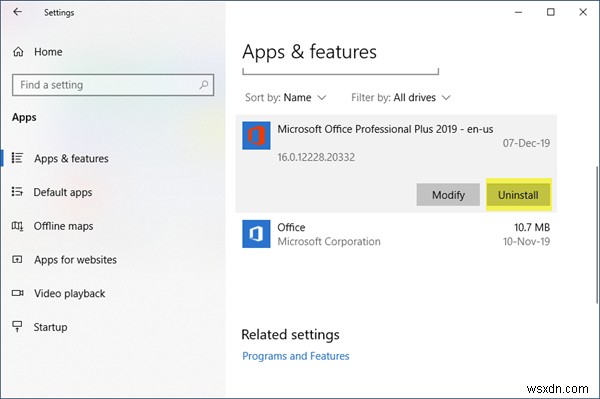The image size is (600, 399).
Task: Click the Video playback camera icon
Action: point(17,293)
